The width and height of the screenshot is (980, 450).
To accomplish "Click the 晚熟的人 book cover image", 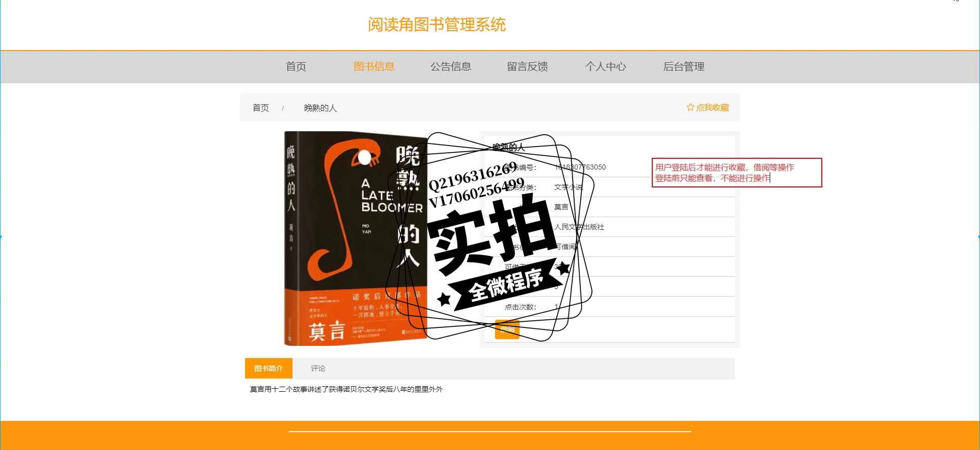I will click(356, 239).
